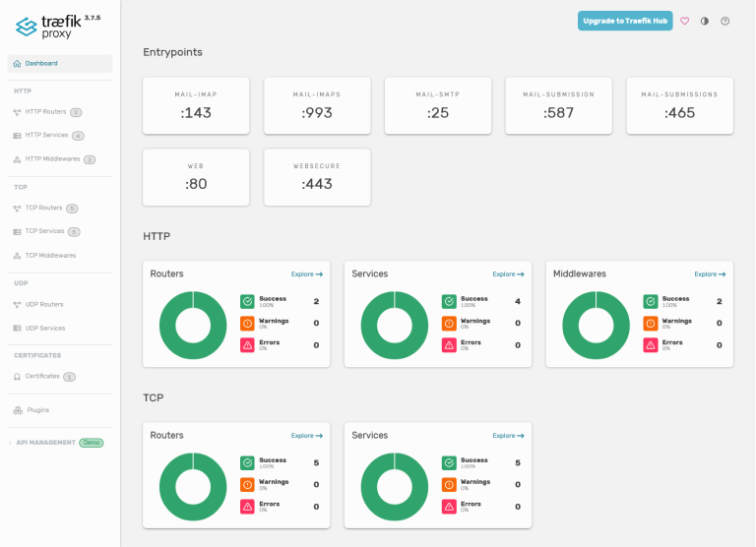Click Explore link in TCP Routers card
756x547 pixels.
click(x=307, y=436)
